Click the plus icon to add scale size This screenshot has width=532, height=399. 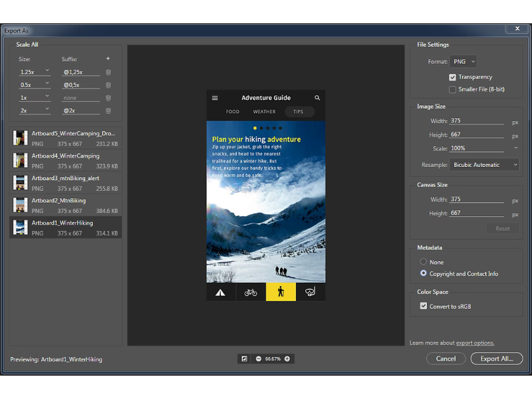click(108, 59)
